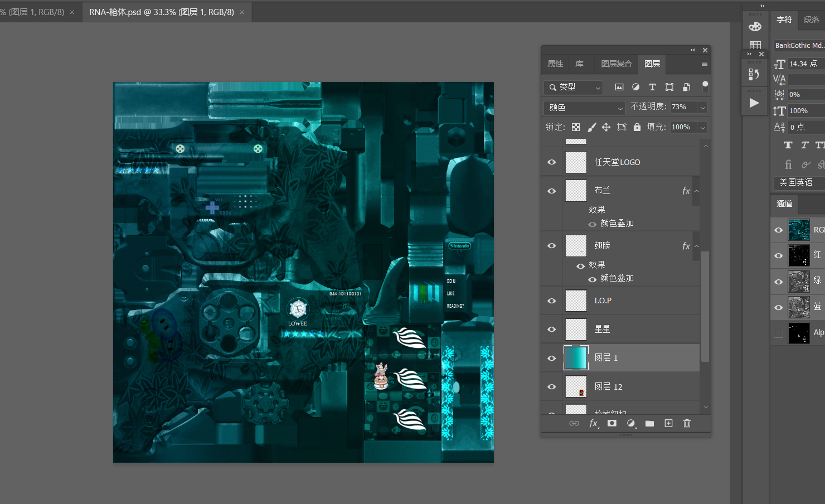
Task: Open the blend mode 颜色 dropdown
Action: tap(584, 108)
